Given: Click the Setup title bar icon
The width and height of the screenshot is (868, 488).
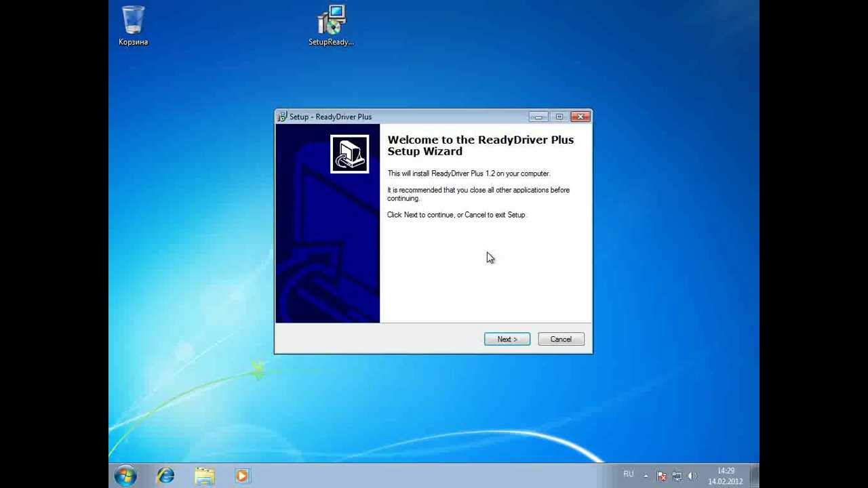Looking at the screenshot, I should (x=282, y=117).
